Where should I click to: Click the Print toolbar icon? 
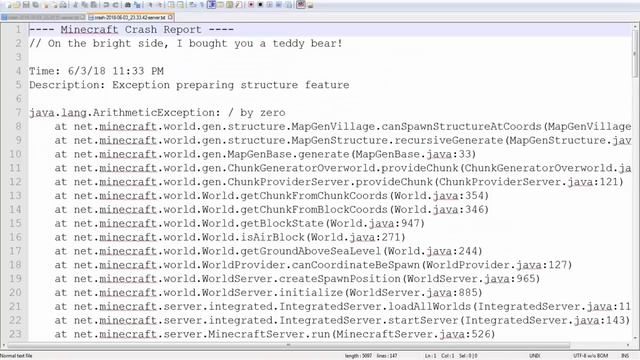click(x=63, y=5)
